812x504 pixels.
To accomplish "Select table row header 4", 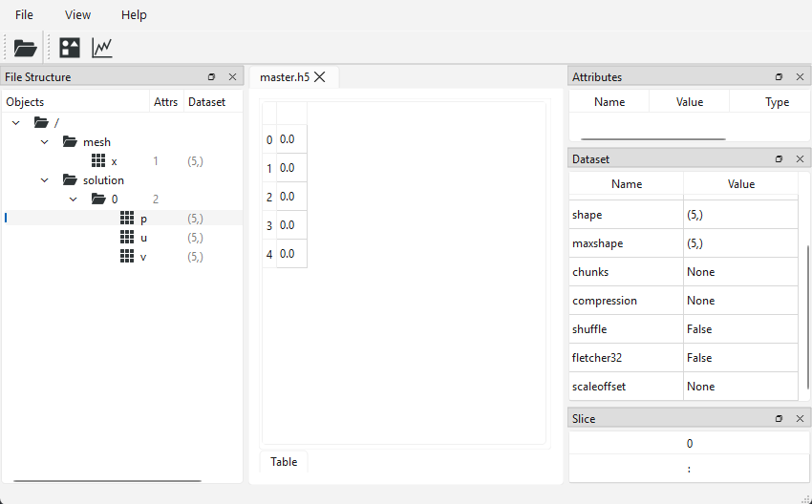I will (x=269, y=254).
